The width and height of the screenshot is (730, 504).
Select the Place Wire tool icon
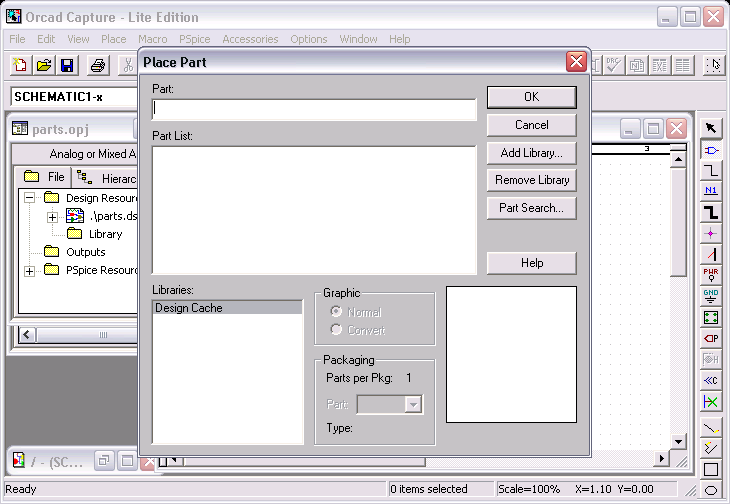pos(710,170)
